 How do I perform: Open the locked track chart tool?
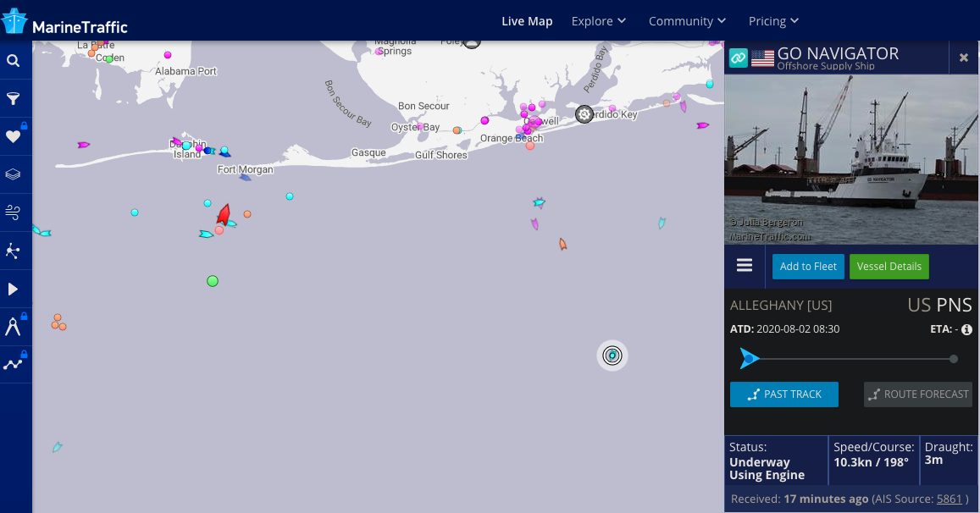click(13, 364)
